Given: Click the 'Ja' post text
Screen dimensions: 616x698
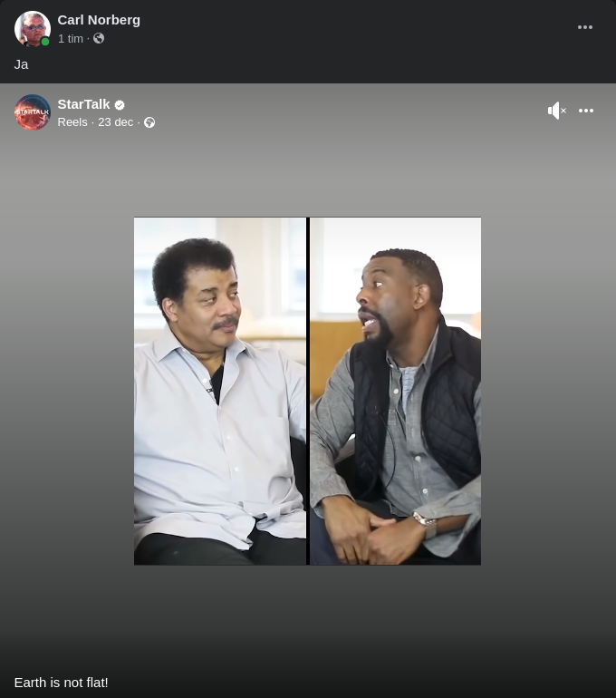Looking at the screenshot, I should point(21,64).
